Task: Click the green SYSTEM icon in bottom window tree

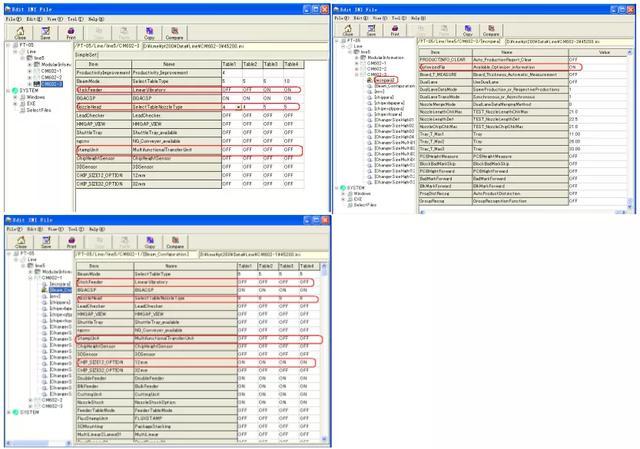Action: click(x=16, y=412)
